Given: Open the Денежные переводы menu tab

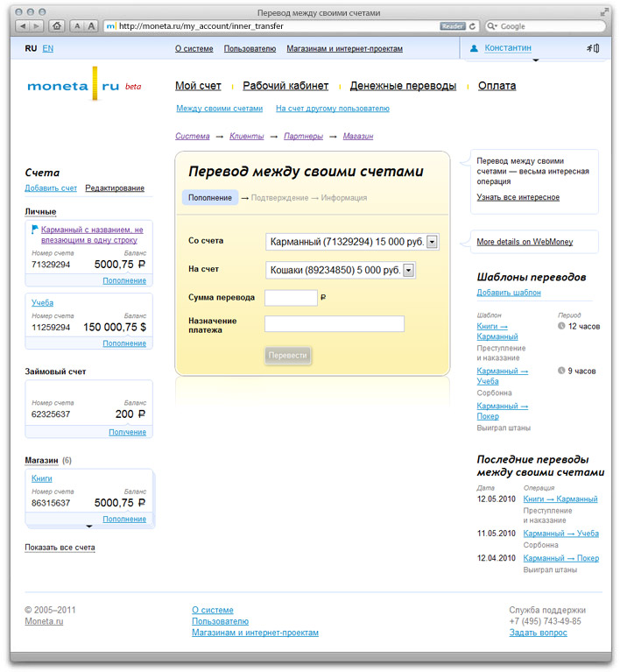Looking at the screenshot, I should [x=403, y=86].
